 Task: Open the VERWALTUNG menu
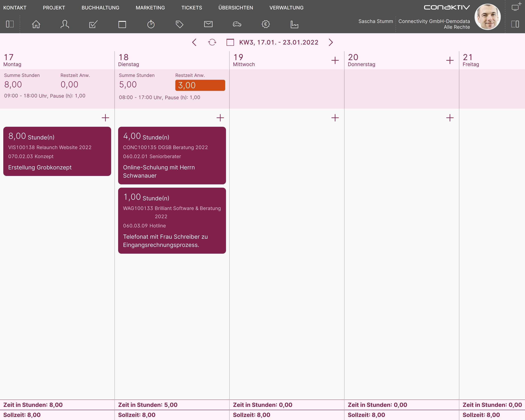(x=286, y=8)
